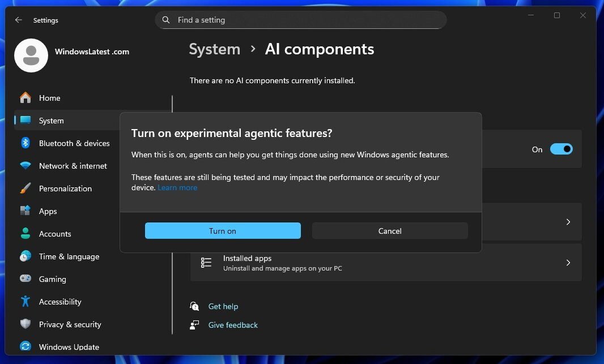
Task: Click the back arrow at top left
Action: point(18,20)
